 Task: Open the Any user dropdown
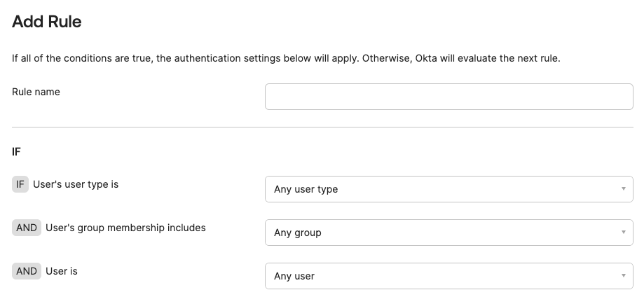tap(448, 276)
